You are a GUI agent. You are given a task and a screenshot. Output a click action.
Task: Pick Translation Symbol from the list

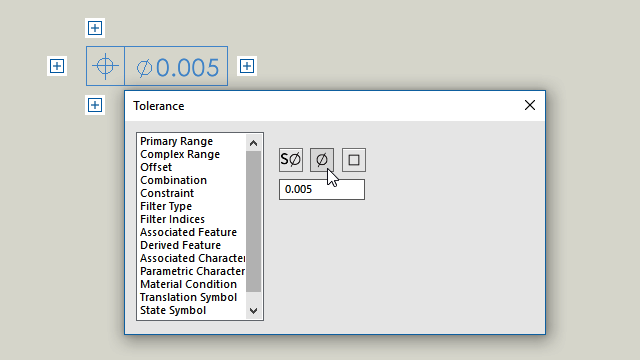coord(188,297)
